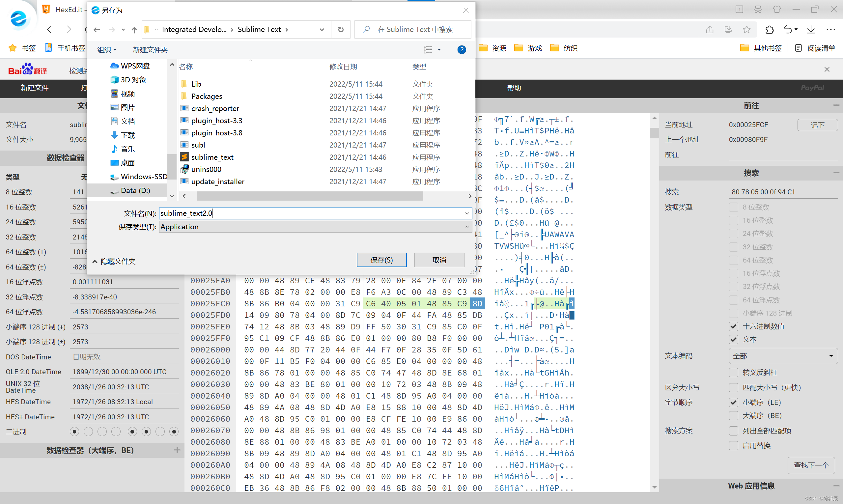The image size is (843, 504).
Task: Open the 下载 downloads folder shortcut
Action: pos(127,135)
